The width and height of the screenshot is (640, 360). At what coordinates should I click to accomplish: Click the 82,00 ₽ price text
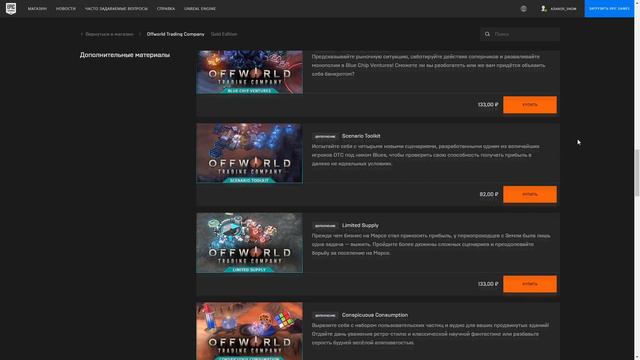point(489,194)
